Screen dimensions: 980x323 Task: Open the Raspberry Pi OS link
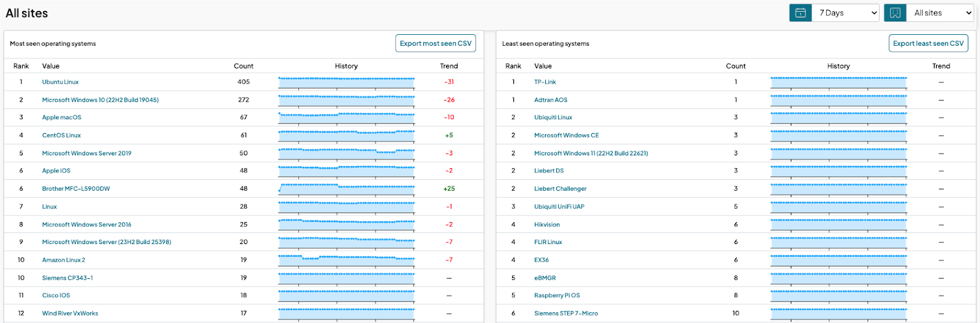point(557,295)
